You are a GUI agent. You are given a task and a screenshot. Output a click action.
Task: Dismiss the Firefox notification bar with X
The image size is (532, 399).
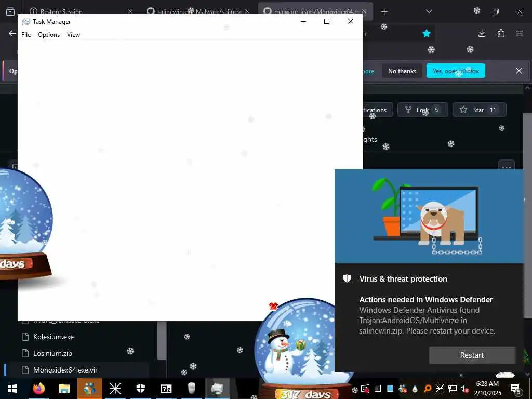tap(519, 71)
